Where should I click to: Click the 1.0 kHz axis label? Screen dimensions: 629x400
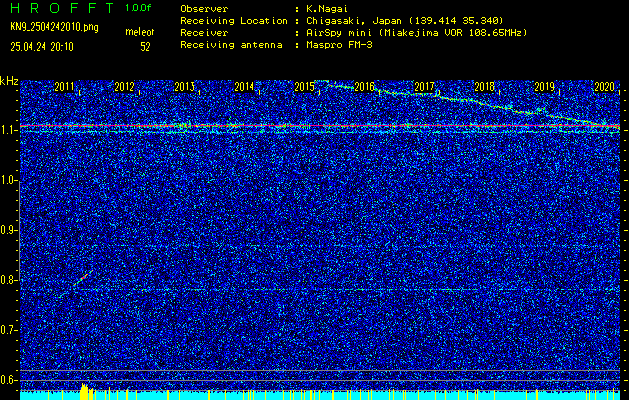[x=8, y=180]
